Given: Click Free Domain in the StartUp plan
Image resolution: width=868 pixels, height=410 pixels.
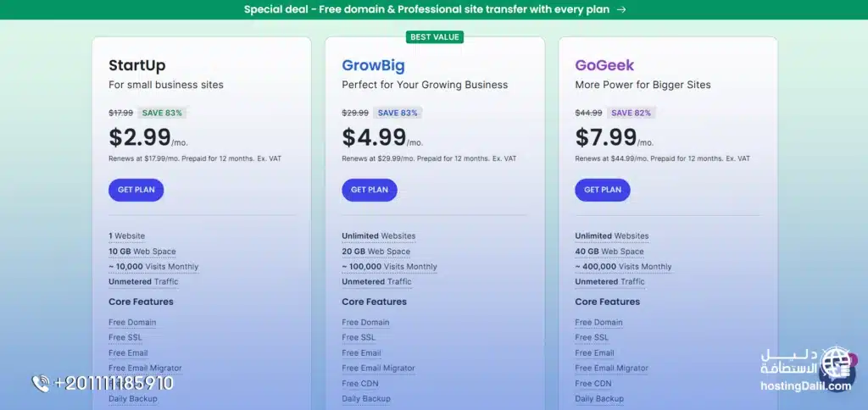Looking at the screenshot, I should tap(132, 322).
